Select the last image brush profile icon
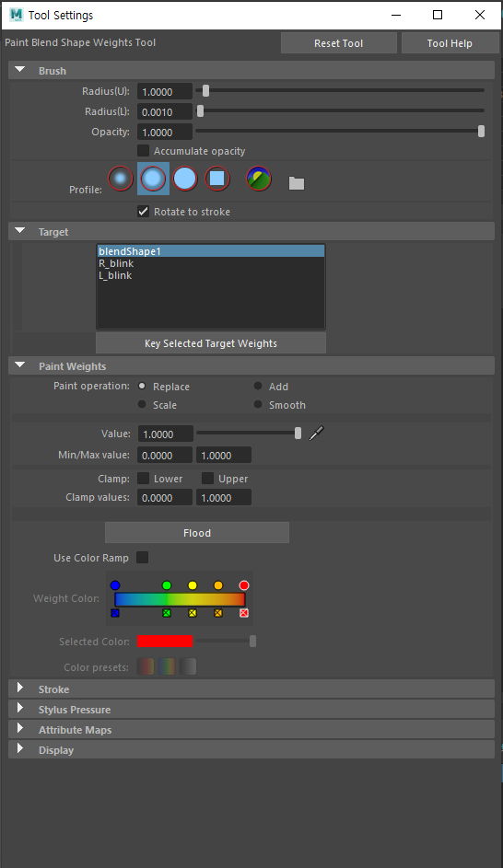Viewport: 503px width, 868px height. click(259, 179)
